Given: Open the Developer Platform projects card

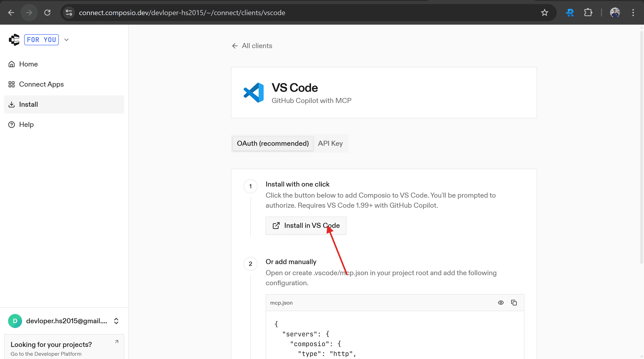Looking at the screenshot, I should coord(64,348).
